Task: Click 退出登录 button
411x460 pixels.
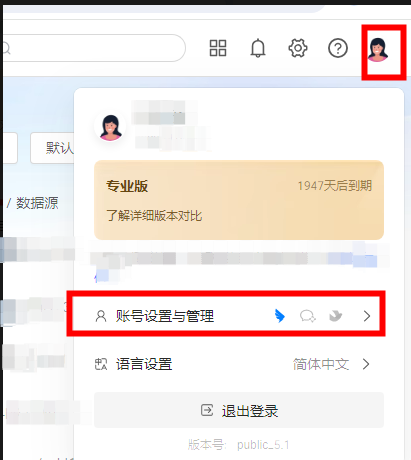Action: (239, 410)
